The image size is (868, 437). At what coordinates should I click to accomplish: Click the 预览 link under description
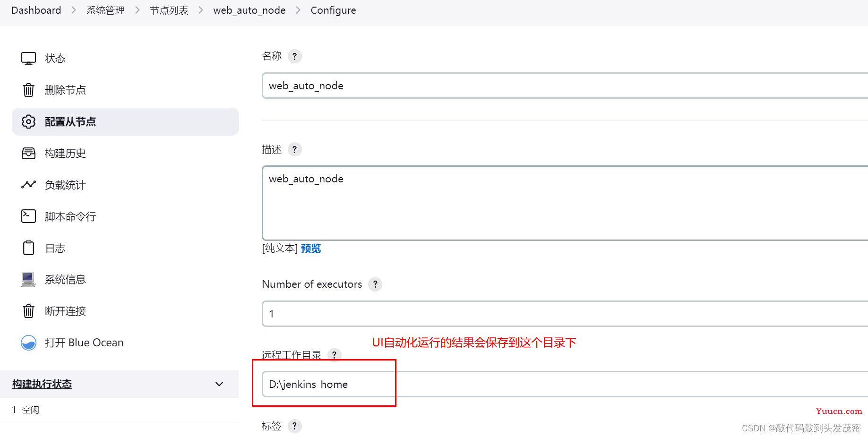click(x=311, y=248)
